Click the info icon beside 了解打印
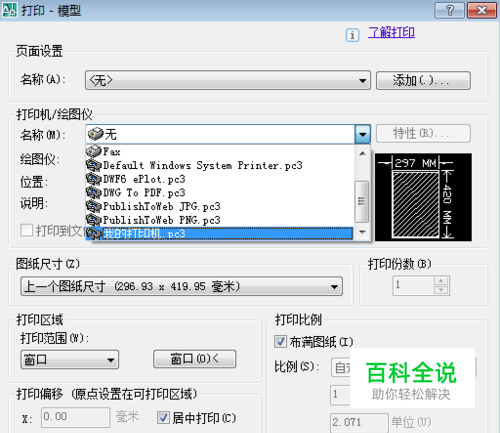The height and width of the screenshot is (433, 500). point(352,35)
